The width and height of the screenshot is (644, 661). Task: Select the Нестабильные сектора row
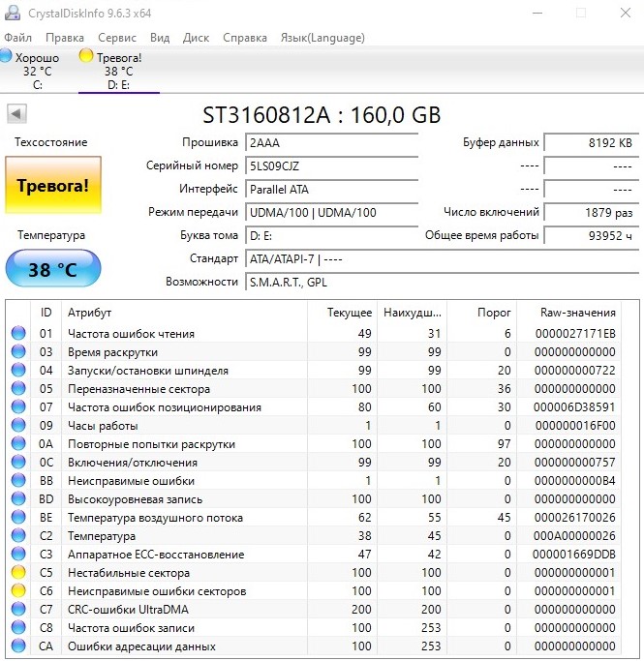click(314, 573)
